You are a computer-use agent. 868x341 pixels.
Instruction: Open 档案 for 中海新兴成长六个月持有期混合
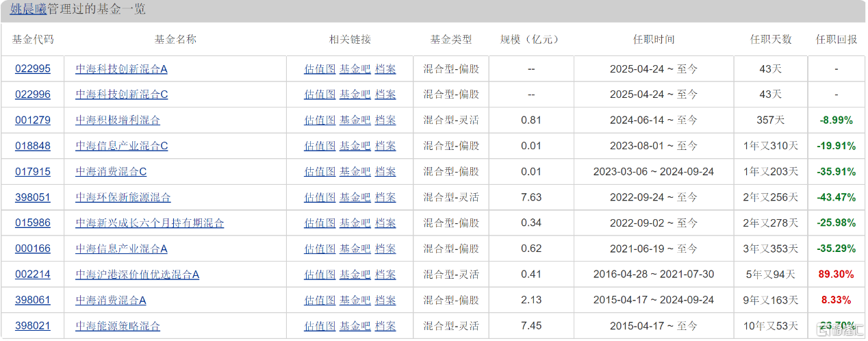click(385, 223)
